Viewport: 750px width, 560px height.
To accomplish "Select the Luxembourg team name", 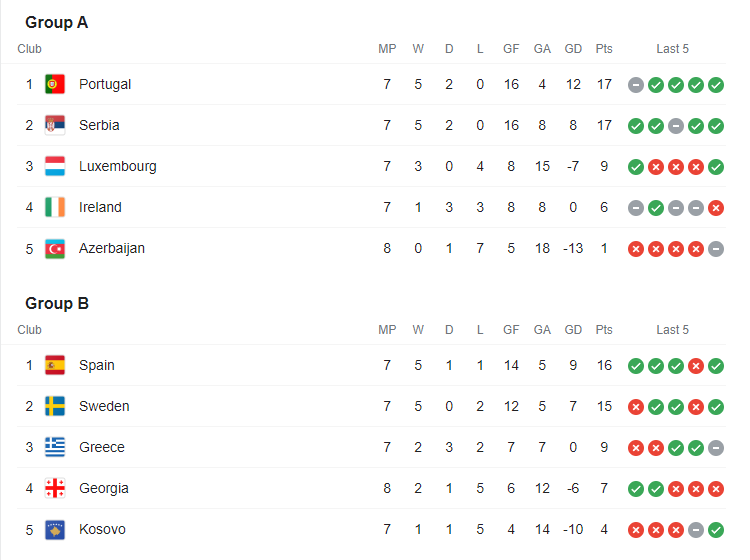I will click(118, 166).
